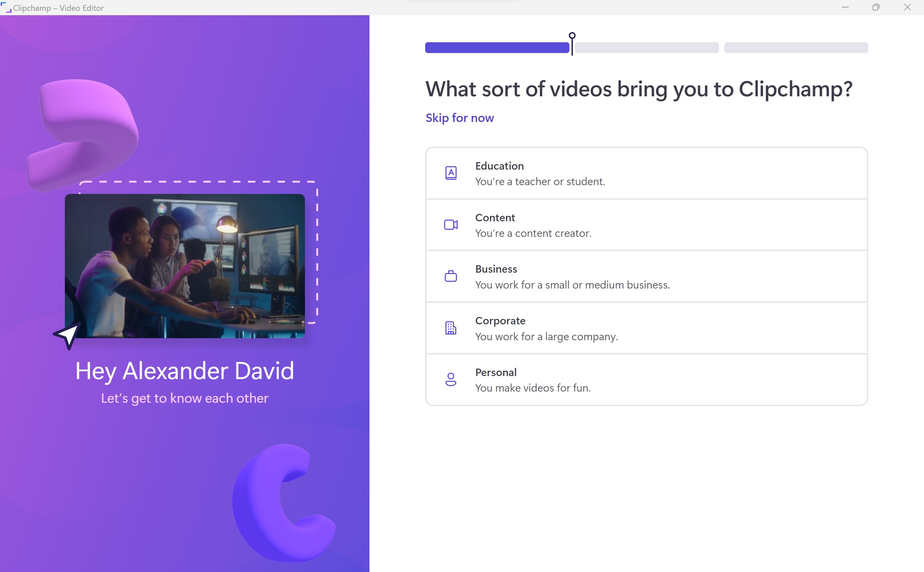924x572 pixels.
Task: Pick the Business option title
Action: 496,269
